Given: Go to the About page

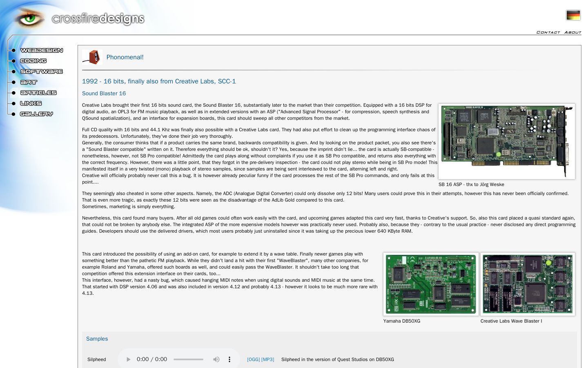Looking at the screenshot, I should point(573,32).
